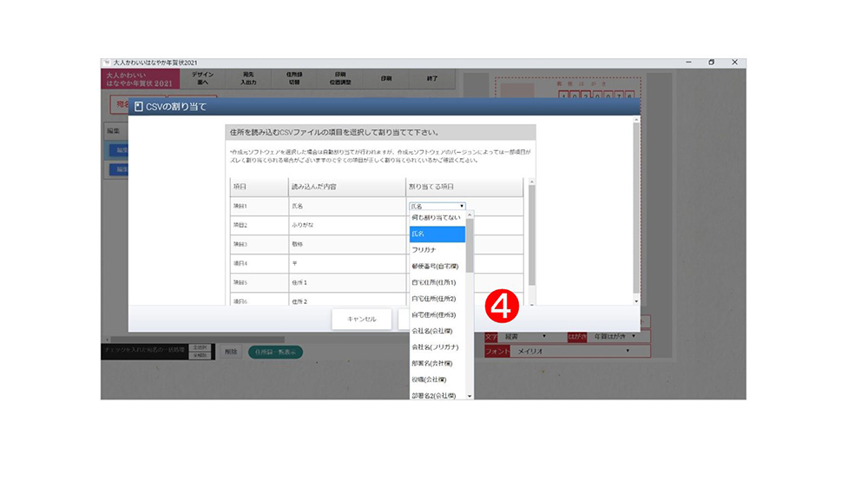This screenshot has width=868, height=489.
Task: Click the CSV dialog title icon
Action: (x=138, y=107)
